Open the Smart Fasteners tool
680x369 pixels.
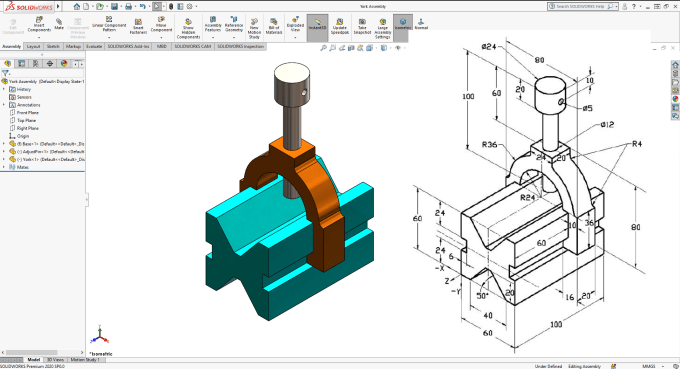138,26
